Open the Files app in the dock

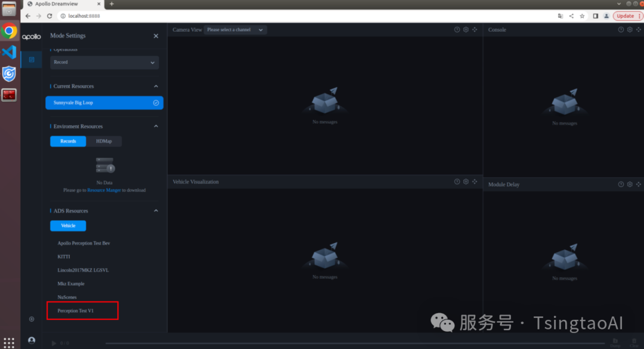click(x=9, y=9)
